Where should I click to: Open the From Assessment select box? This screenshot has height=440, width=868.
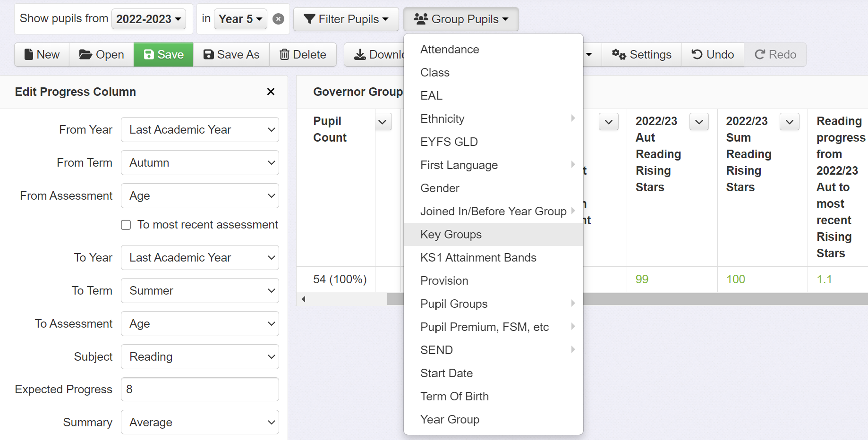200,196
